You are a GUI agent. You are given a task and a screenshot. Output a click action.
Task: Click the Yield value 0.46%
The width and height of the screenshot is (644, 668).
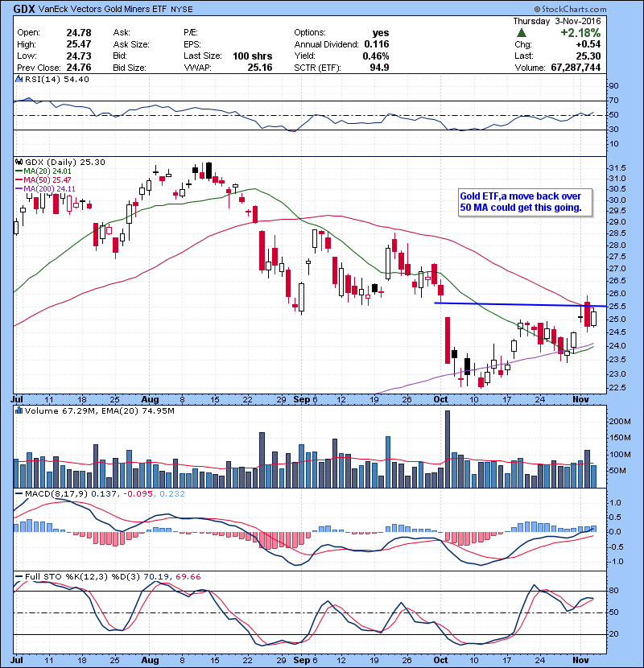point(375,56)
